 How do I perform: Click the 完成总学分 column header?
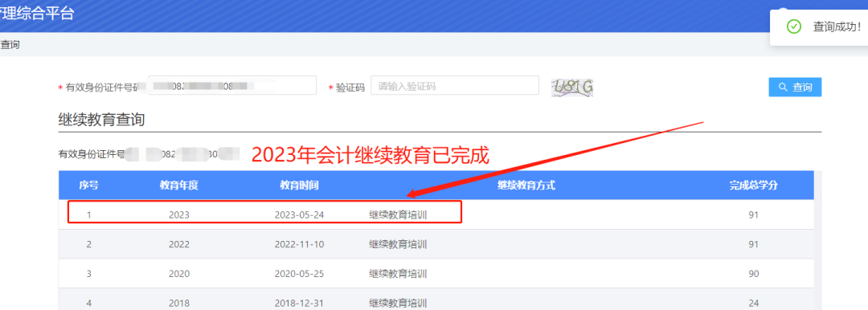[753, 186]
